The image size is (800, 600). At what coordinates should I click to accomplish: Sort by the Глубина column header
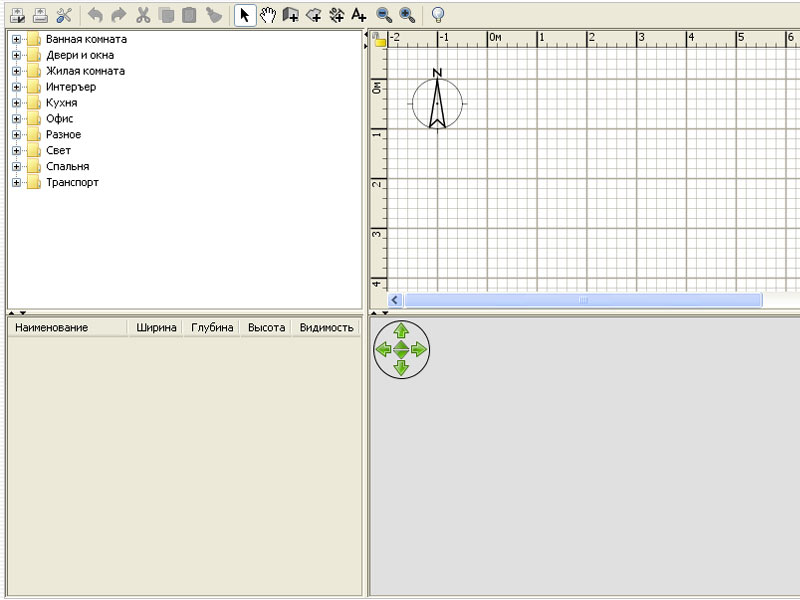pos(212,328)
